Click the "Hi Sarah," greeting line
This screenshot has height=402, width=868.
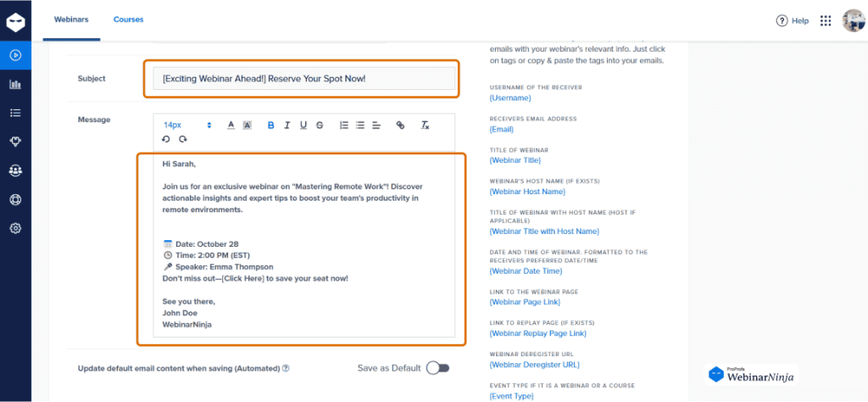(x=179, y=164)
